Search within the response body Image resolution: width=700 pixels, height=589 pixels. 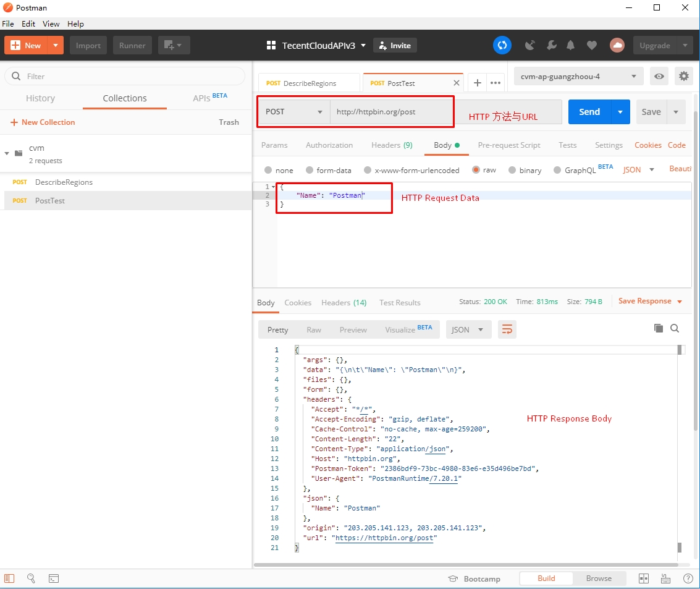(675, 328)
